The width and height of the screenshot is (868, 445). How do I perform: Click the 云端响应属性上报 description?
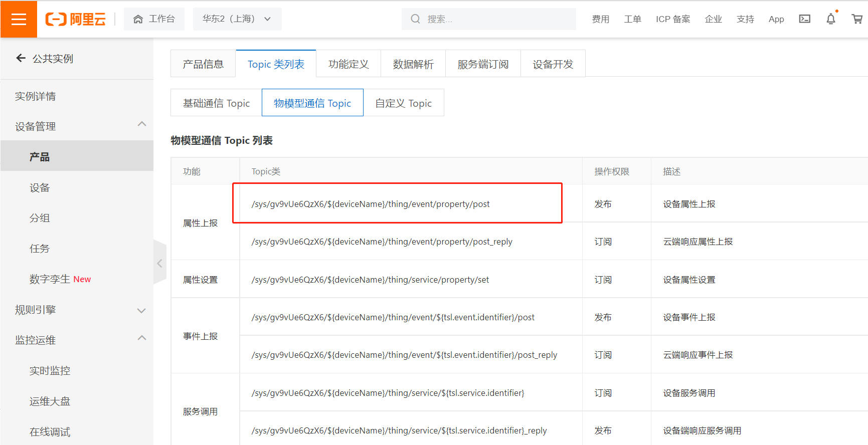pos(698,242)
